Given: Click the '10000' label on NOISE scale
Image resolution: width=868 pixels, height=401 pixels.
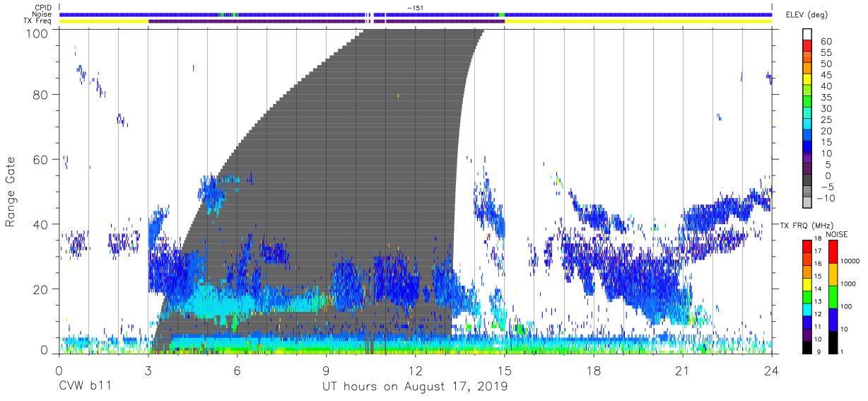Looking at the screenshot, I should (851, 261).
